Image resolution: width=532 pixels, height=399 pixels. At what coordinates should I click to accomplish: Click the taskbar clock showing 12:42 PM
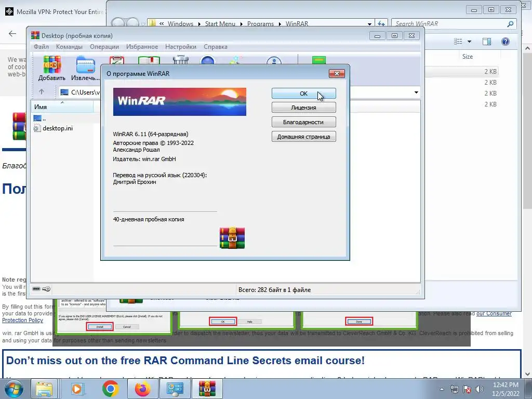[x=506, y=389]
